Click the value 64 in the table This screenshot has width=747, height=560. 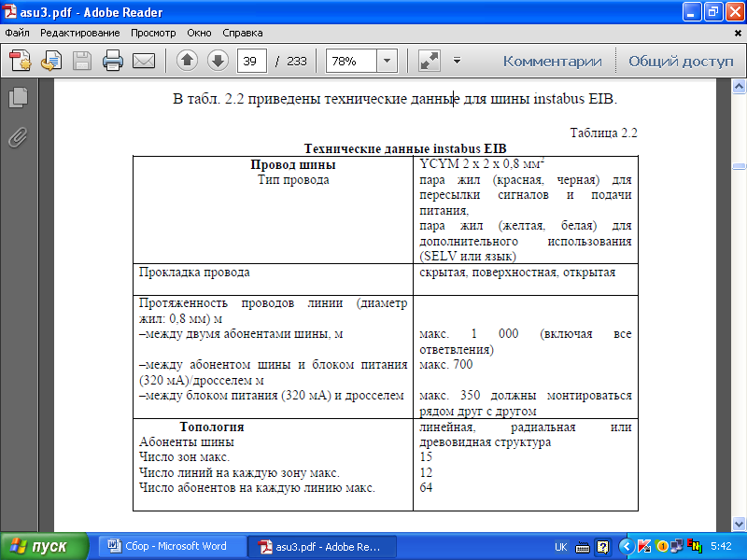[x=426, y=487]
